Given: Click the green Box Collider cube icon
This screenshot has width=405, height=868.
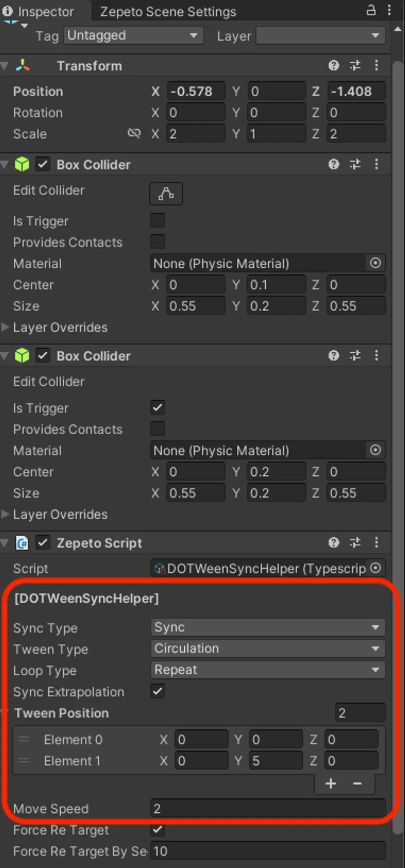Looking at the screenshot, I should coord(22,164).
